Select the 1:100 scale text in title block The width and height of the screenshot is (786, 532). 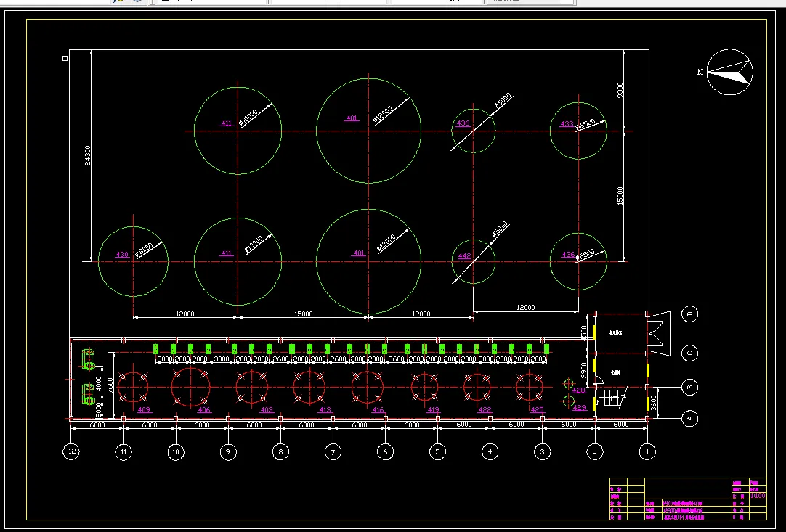tap(758, 496)
